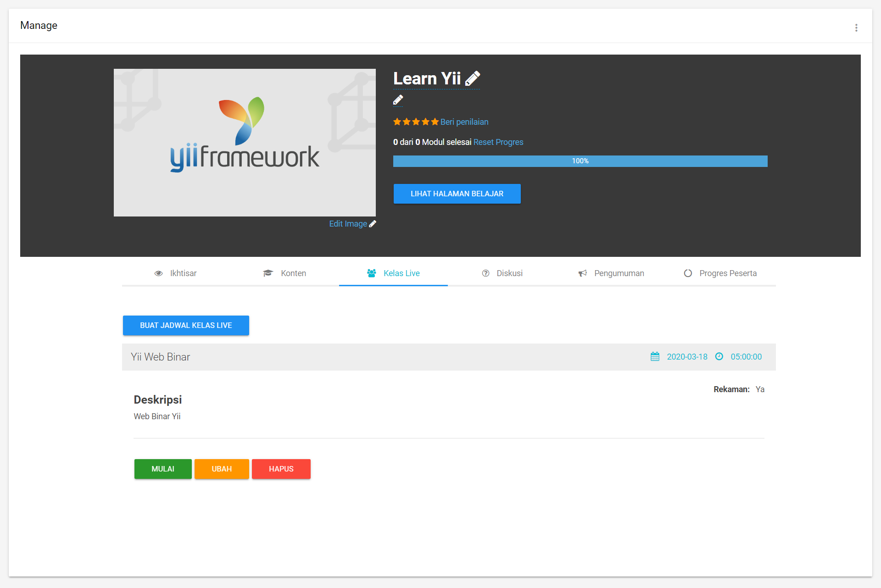The height and width of the screenshot is (588, 881).
Task: Open the Diskusi tab
Action: tap(502, 273)
